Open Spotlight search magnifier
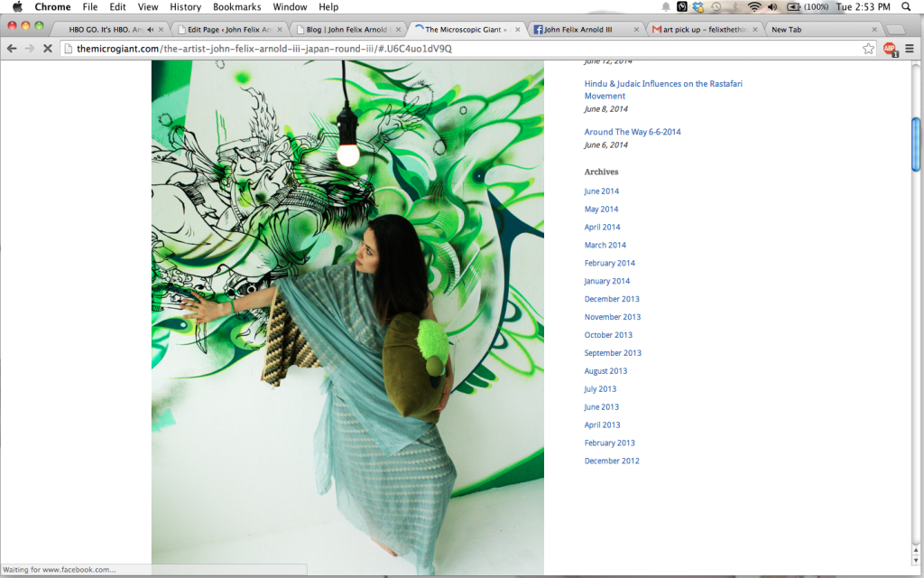924x578 pixels. tap(906, 7)
